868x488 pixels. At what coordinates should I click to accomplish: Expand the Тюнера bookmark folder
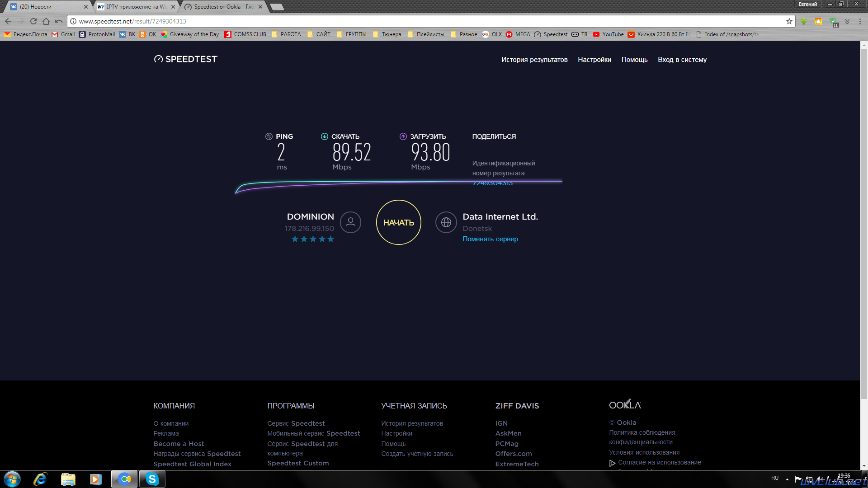point(387,34)
